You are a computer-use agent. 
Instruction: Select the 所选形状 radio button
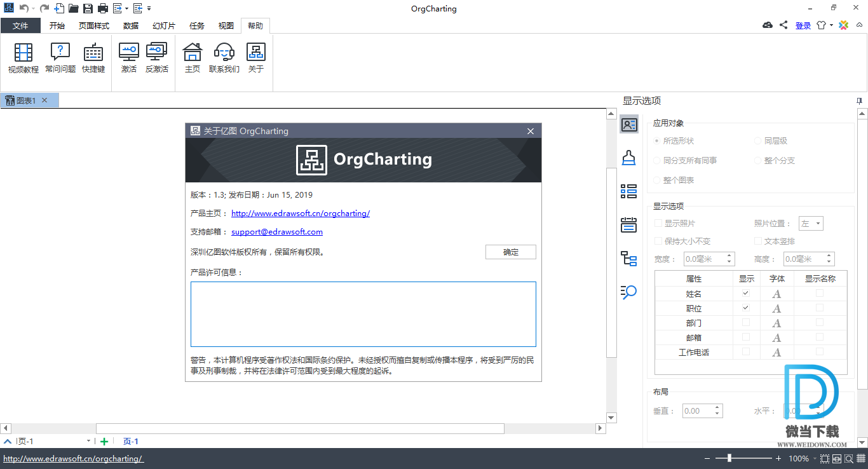[x=657, y=140]
